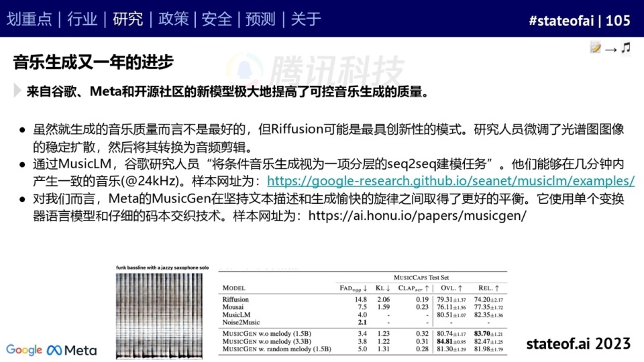This screenshot has width=644, height=362.
Task: Click the REL. column header
Action: click(x=489, y=288)
